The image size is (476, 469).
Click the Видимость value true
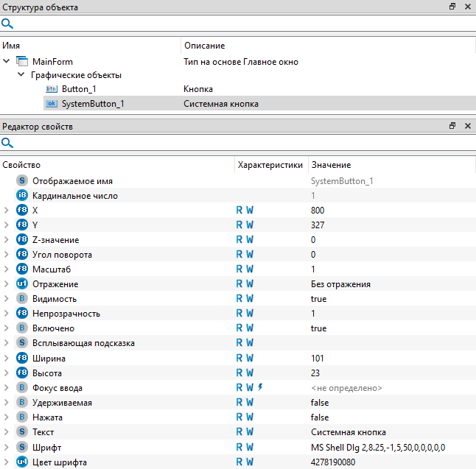pos(318,299)
